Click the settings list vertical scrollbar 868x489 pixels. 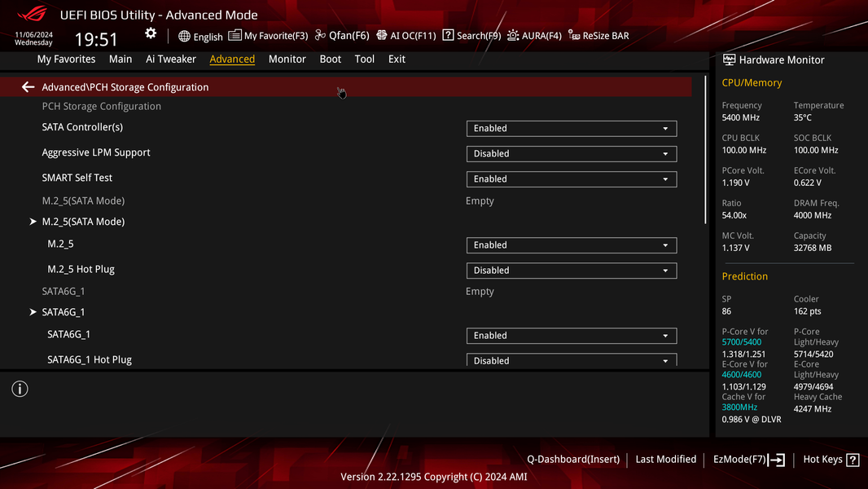coord(705,149)
